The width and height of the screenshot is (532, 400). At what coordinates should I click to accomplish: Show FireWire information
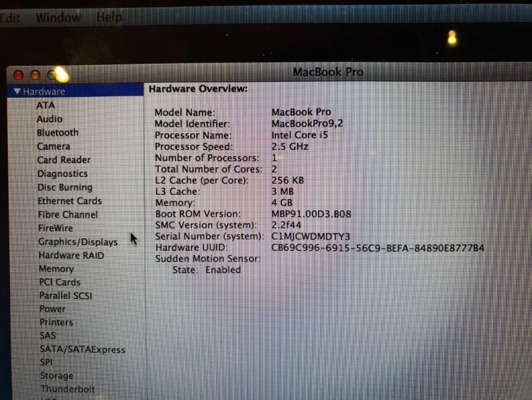pyautogui.click(x=55, y=228)
